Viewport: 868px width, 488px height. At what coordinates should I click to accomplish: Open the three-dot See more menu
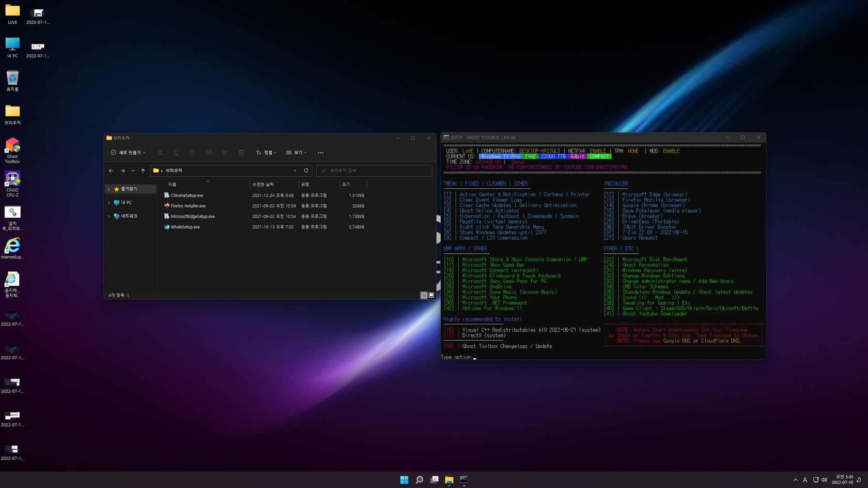pos(321,152)
